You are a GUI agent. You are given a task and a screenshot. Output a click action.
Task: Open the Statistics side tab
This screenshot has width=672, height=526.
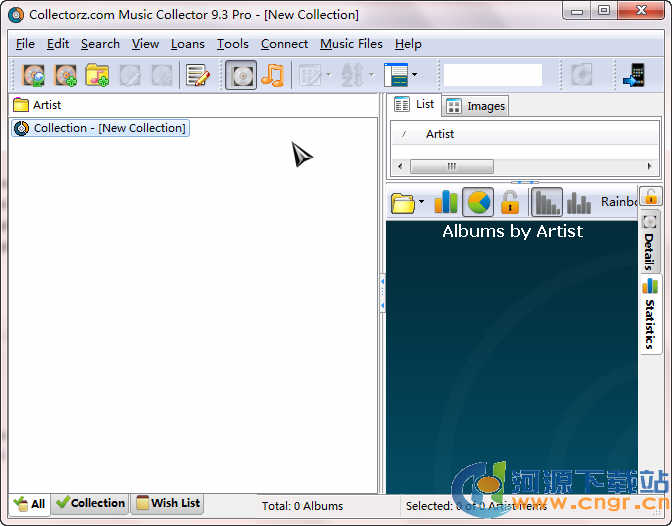tap(650, 315)
